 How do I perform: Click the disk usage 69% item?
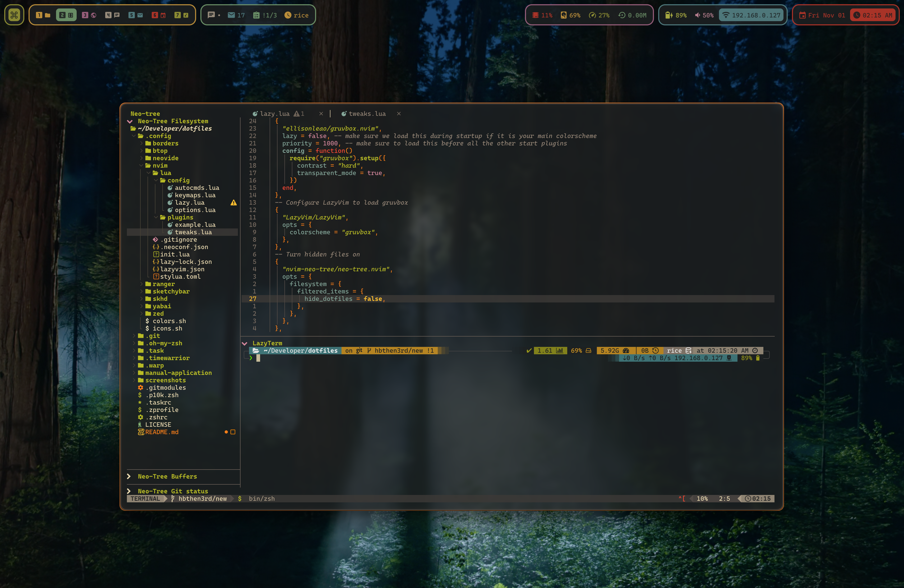coord(570,15)
